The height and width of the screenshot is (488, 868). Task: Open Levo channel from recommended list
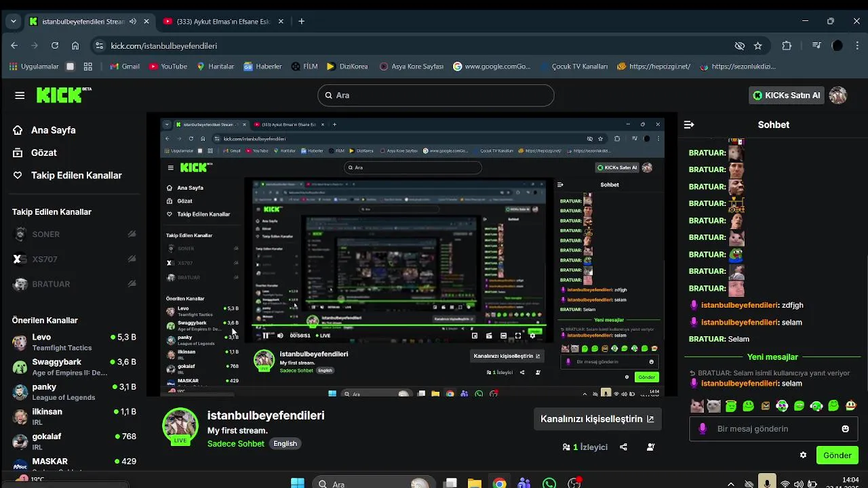[74, 342]
